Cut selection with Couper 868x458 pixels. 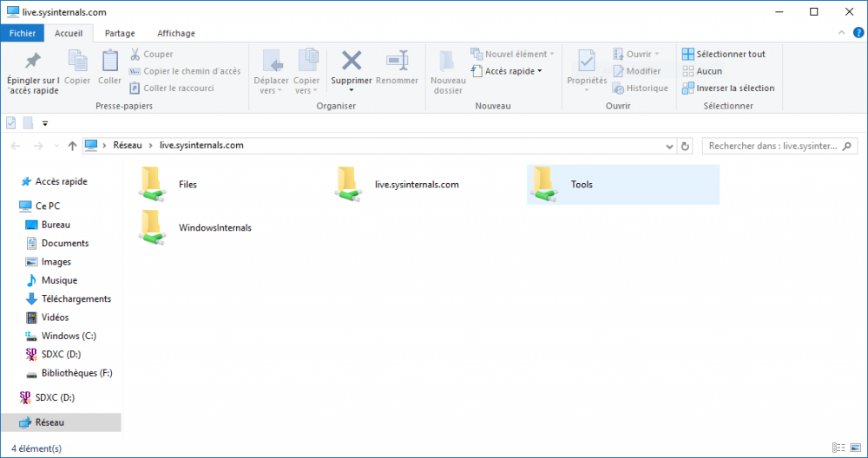click(151, 54)
